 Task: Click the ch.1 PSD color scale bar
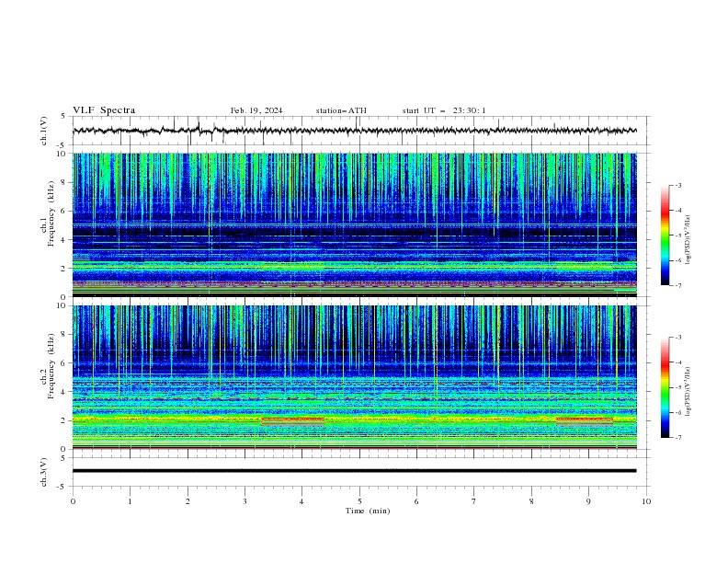point(665,236)
